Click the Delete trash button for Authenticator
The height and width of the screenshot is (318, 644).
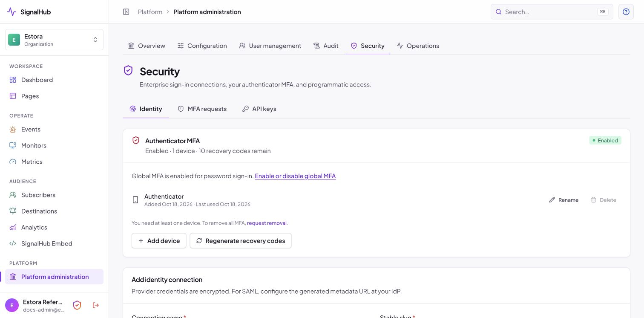click(604, 200)
